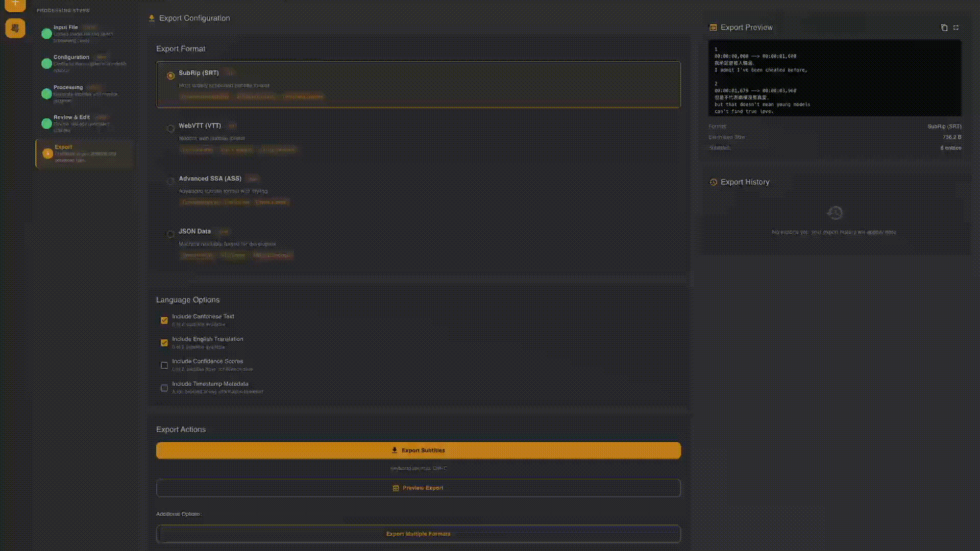Disable Include Cantonese Text

(164, 320)
